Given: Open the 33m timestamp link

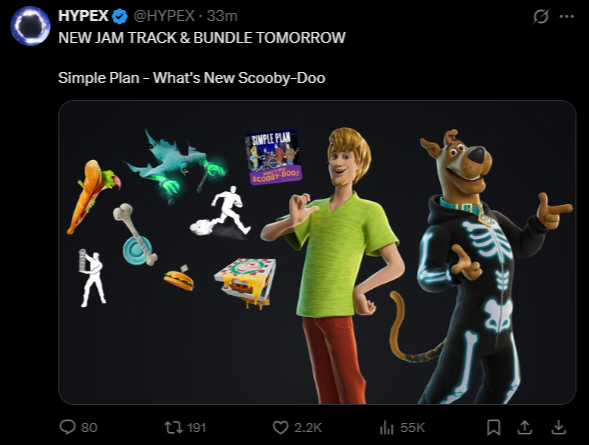Looking at the screenshot, I should [x=222, y=16].
